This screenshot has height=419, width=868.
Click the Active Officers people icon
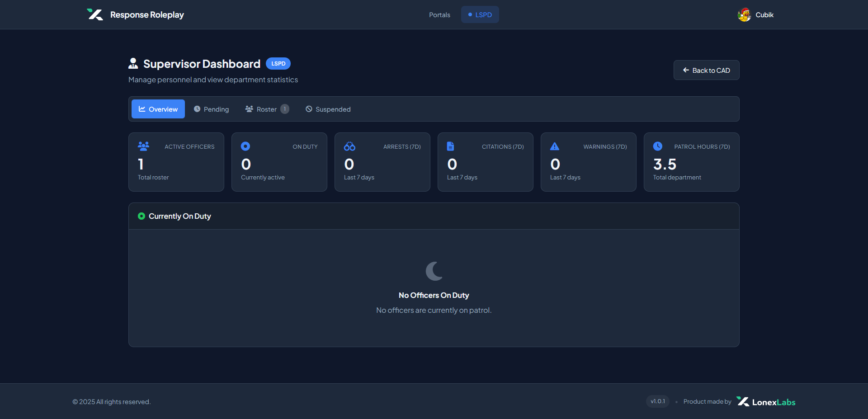143,146
